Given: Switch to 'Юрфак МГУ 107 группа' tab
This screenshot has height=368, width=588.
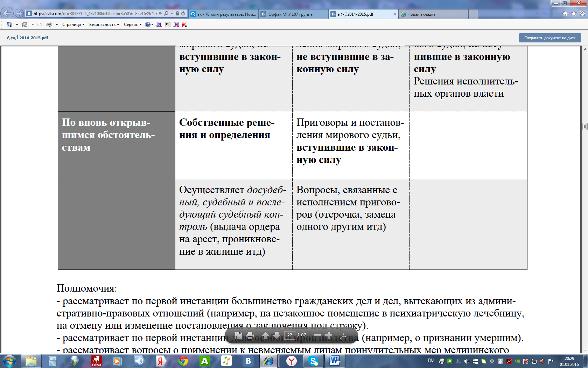Looking at the screenshot, I should 293,14.
